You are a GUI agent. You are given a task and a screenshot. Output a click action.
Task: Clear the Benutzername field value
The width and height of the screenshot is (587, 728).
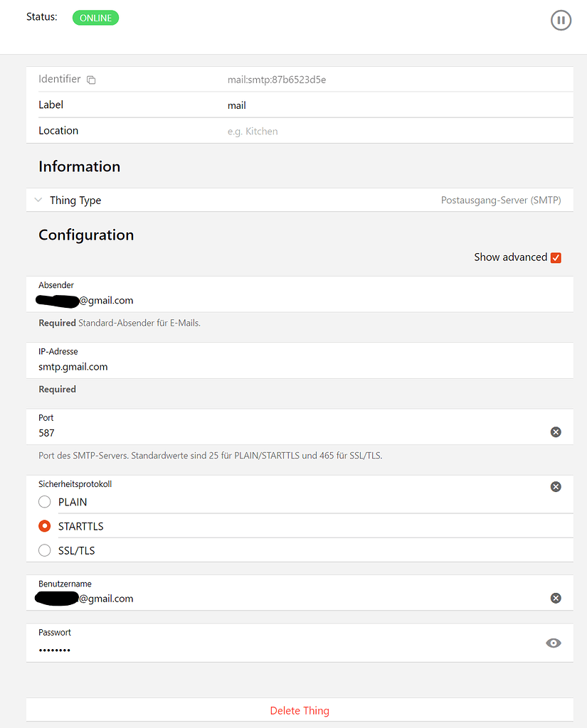(x=556, y=598)
